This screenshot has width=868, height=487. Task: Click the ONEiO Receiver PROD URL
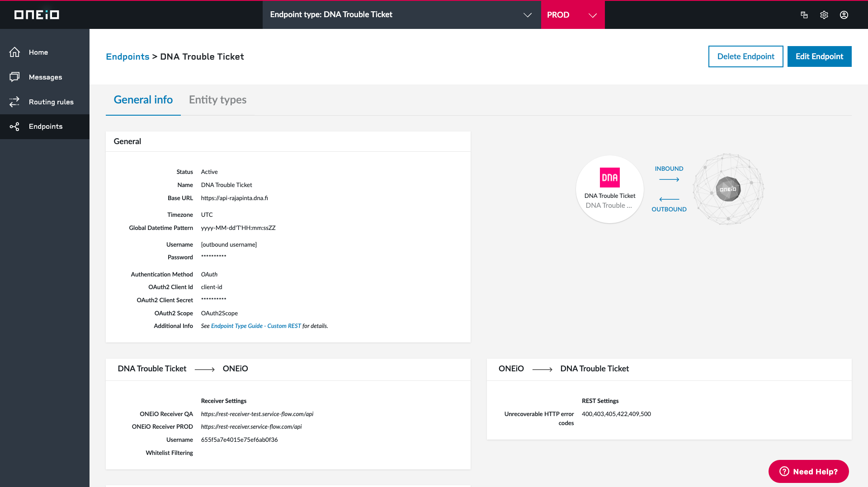point(251,426)
